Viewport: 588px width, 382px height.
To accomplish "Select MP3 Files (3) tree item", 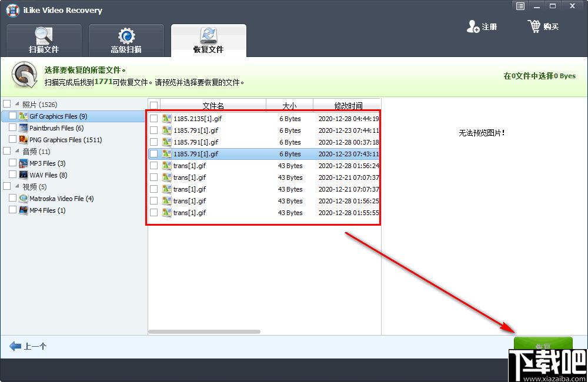I will click(47, 163).
